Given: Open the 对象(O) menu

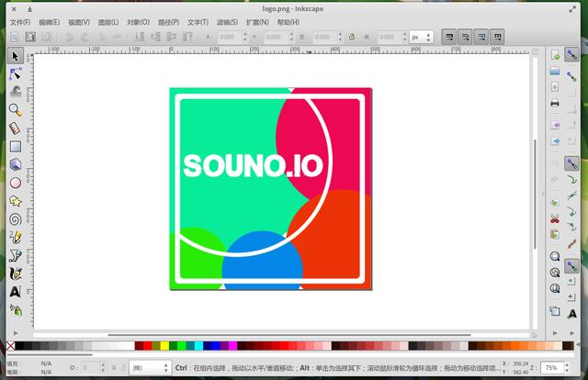Looking at the screenshot, I should point(139,22).
